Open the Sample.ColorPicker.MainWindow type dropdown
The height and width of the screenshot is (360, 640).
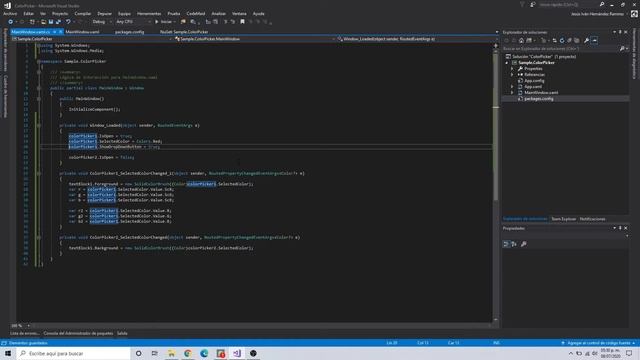coord(255,39)
